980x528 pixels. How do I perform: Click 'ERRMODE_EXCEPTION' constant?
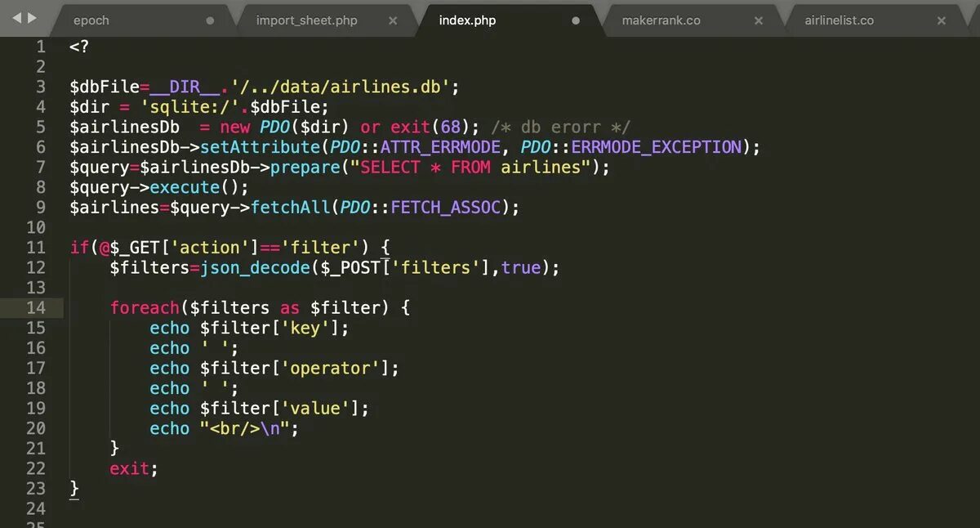tap(656, 147)
